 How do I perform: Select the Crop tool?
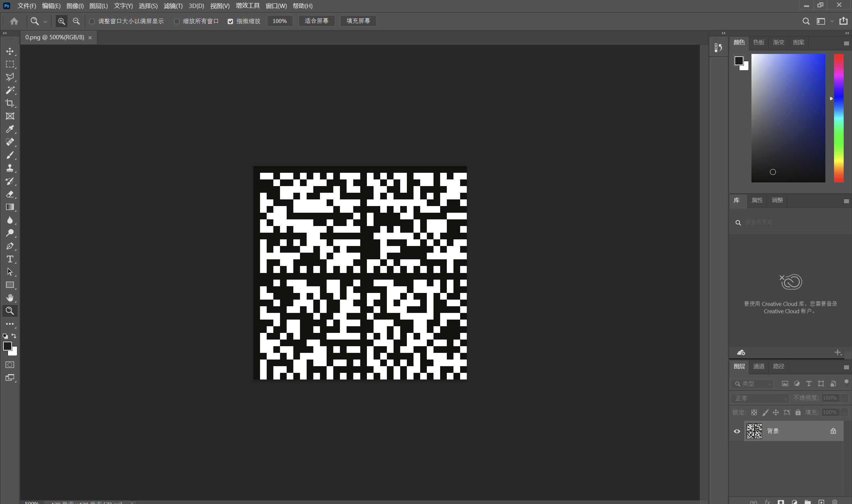click(x=10, y=103)
